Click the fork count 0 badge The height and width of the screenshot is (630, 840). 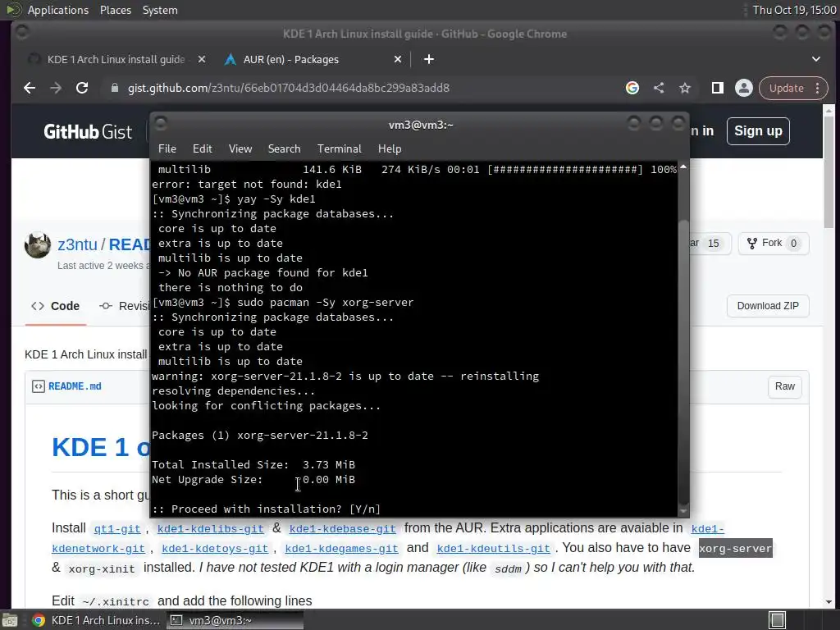click(x=793, y=243)
